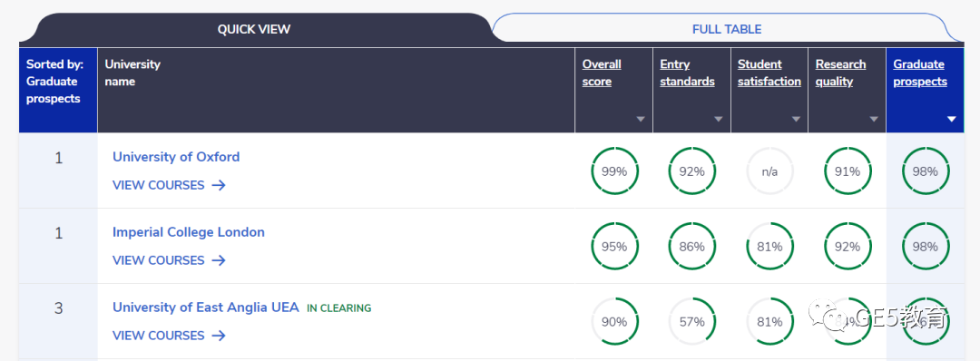Sort by Student satisfaction using its arrow
Viewport: 980px width, 361px height.
click(796, 120)
